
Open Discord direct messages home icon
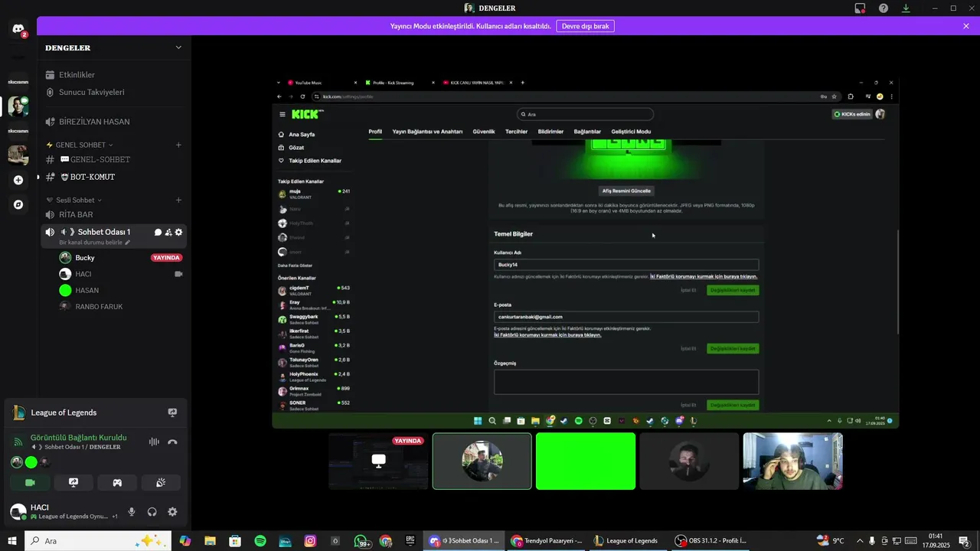pyautogui.click(x=18, y=29)
